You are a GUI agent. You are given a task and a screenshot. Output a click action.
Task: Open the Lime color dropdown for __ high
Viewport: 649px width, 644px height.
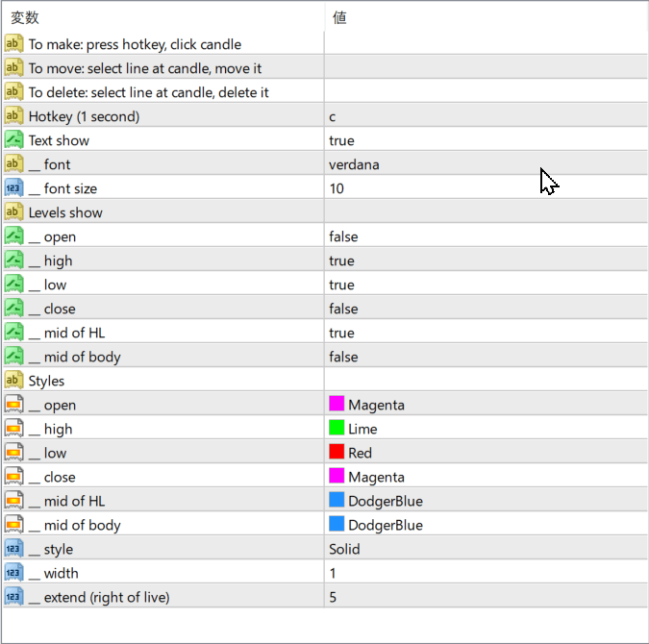481,429
